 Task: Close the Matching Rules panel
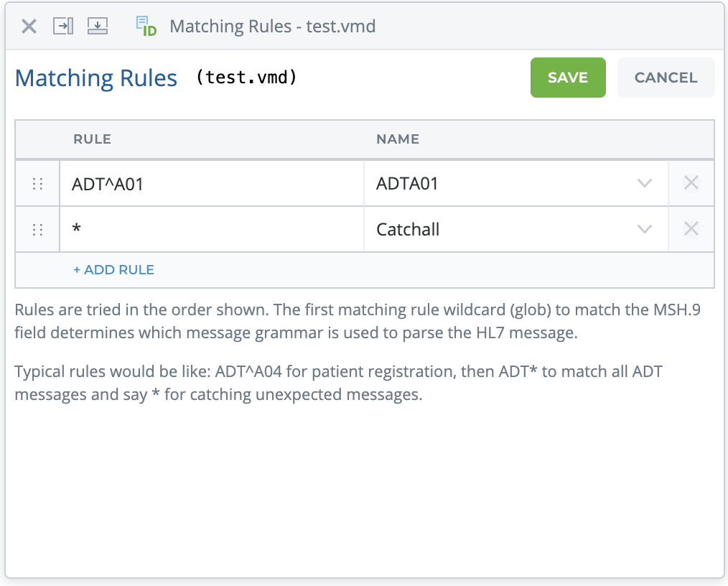click(29, 27)
